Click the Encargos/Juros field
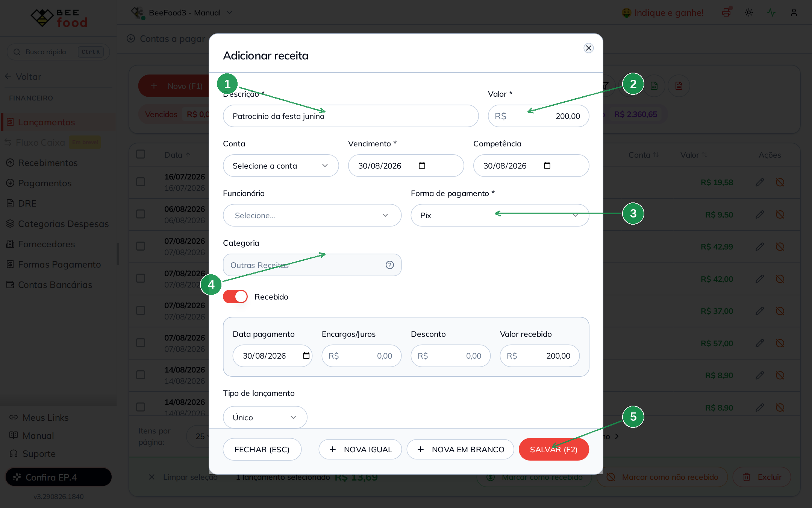 pyautogui.click(x=361, y=356)
